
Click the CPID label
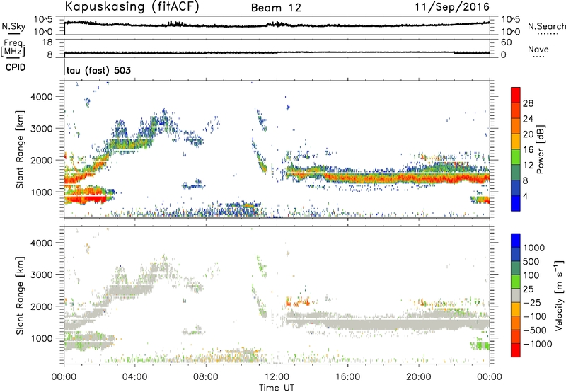point(16,67)
